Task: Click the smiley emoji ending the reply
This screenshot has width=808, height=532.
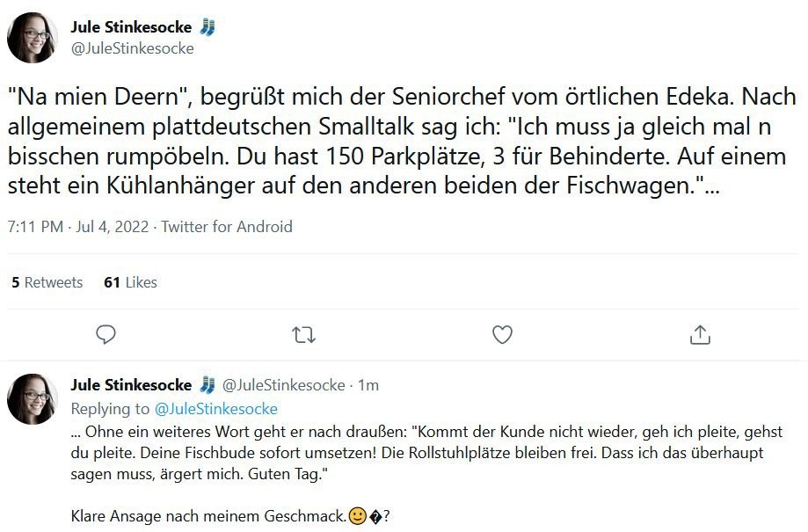Action: point(357,516)
